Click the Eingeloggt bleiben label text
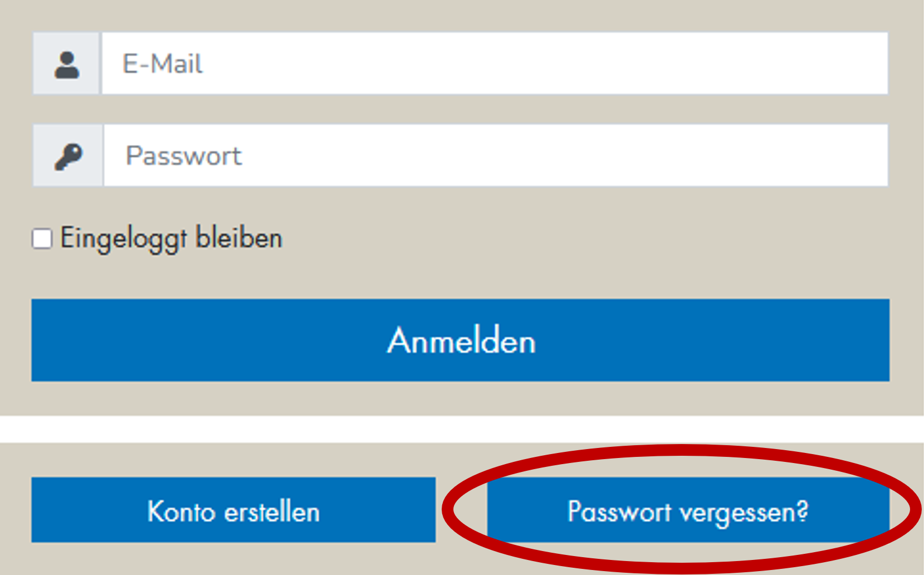 click(172, 238)
